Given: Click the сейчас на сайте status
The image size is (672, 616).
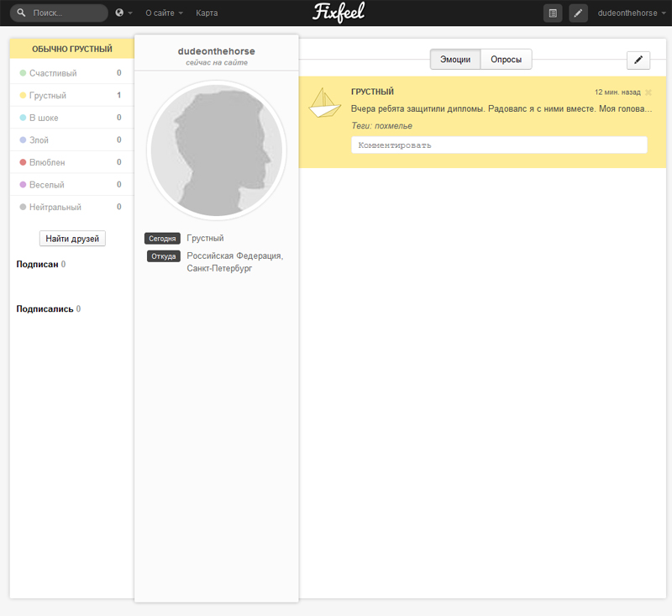Looking at the screenshot, I should pos(217,62).
